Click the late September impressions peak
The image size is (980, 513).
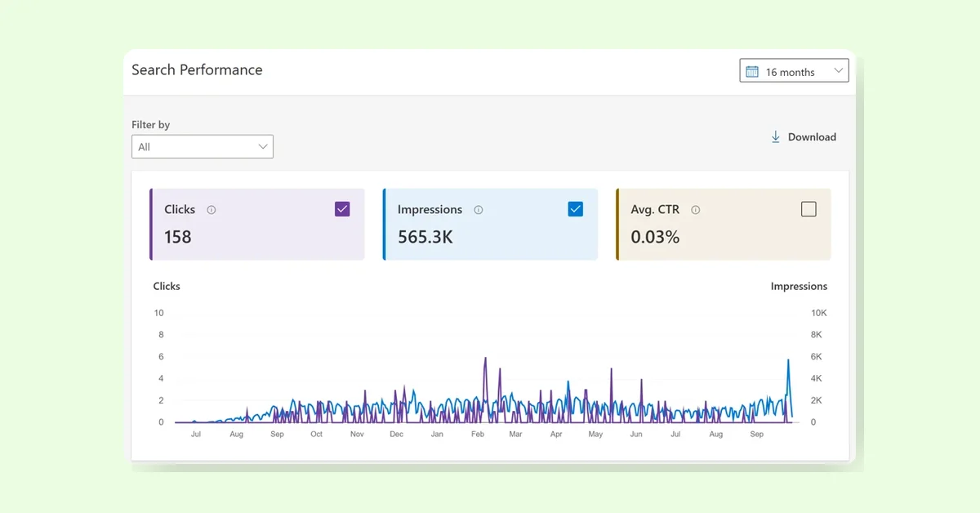click(788, 361)
